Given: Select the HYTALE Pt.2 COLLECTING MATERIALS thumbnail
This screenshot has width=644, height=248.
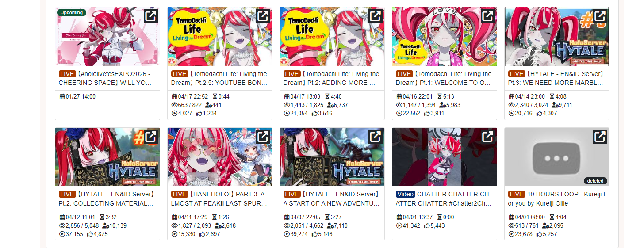Looking at the screenshot, I should point(107,157).
